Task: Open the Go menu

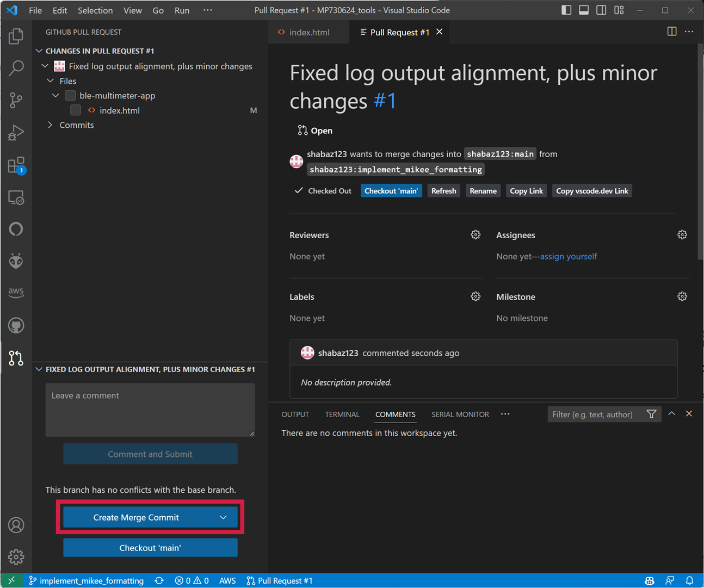Action: 158,10
